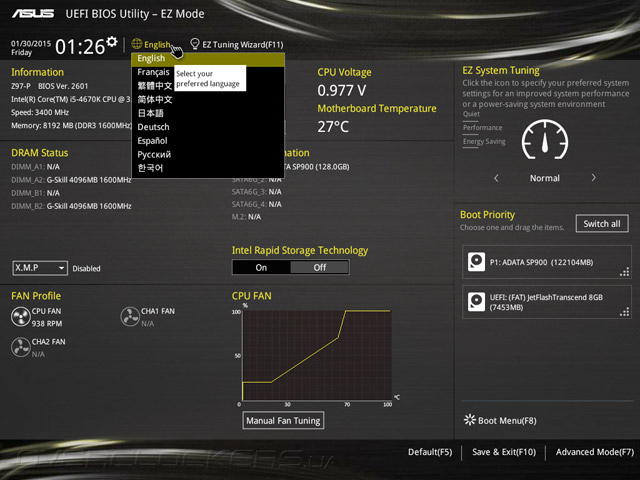Click the Memory: 8192 MB line
The image size is (640, 480).
click(x=71, y=125)
